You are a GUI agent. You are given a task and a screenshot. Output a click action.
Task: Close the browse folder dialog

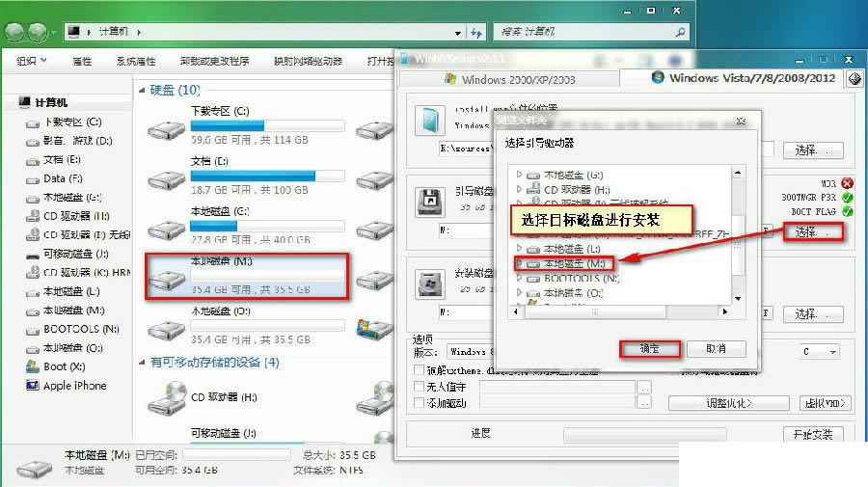coord(742,121)
